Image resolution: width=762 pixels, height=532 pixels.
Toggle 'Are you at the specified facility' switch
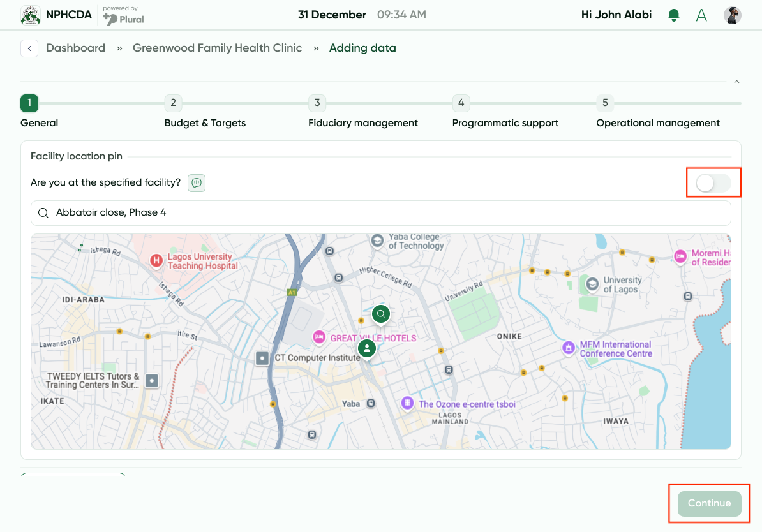pos(713,183)
